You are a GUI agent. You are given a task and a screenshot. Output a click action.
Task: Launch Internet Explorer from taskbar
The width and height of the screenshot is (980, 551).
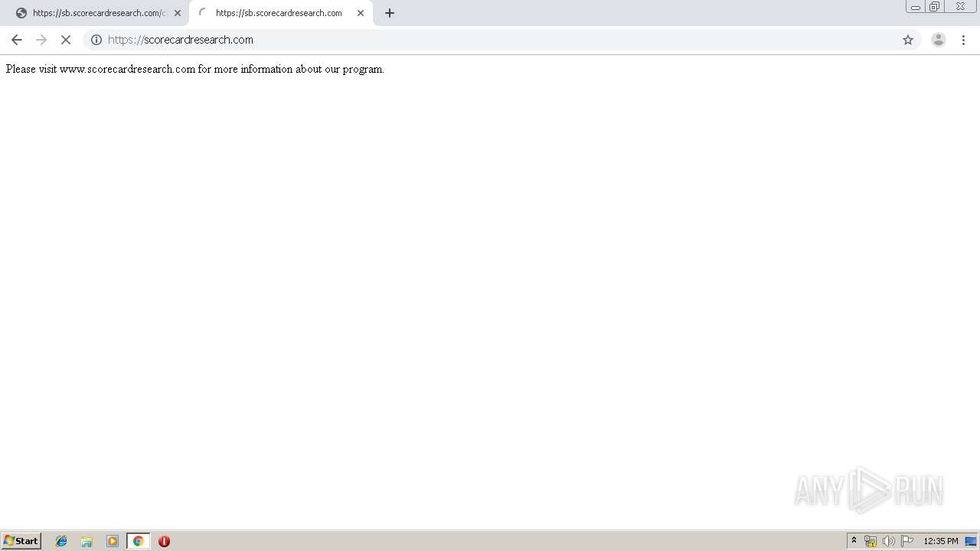[61, 541]
